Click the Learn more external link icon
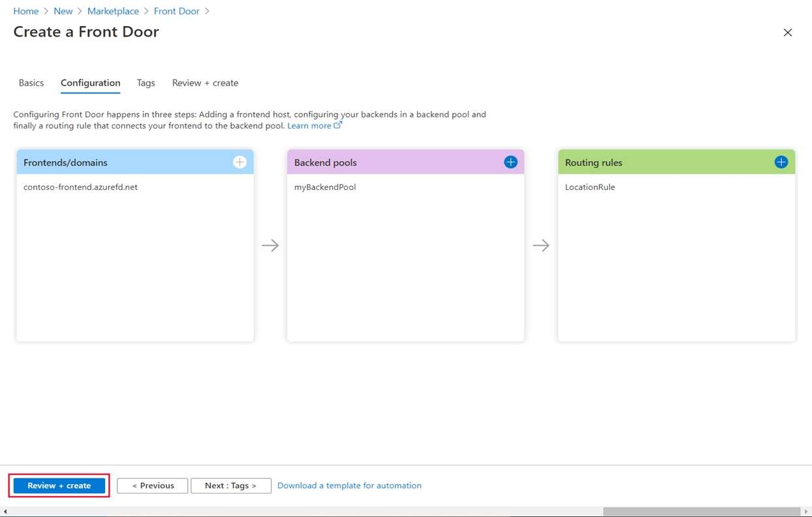 coord(337,125)
